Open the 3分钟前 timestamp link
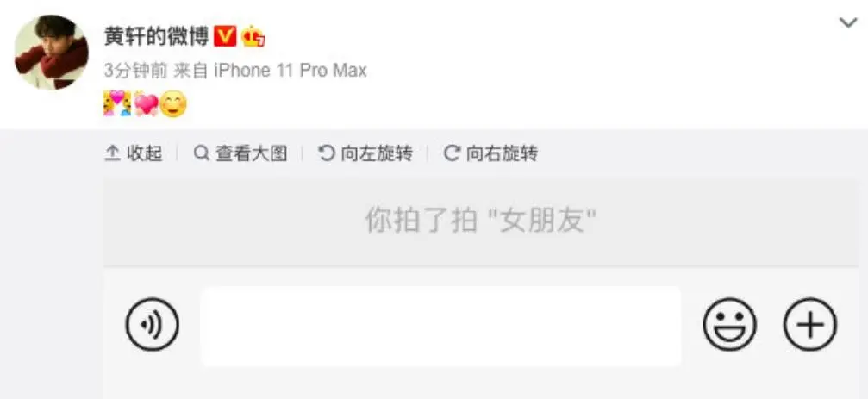The width and height of the screenshot is (868, 399). click(x=135, y=71)
